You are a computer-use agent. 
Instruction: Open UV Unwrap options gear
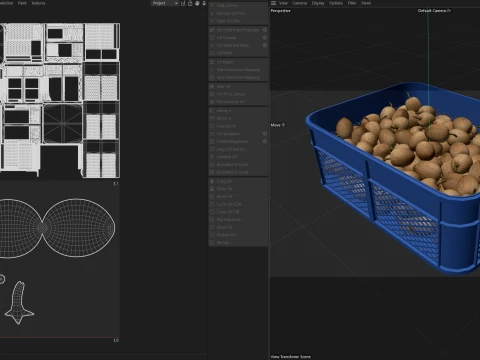click(x=265, y=38)
